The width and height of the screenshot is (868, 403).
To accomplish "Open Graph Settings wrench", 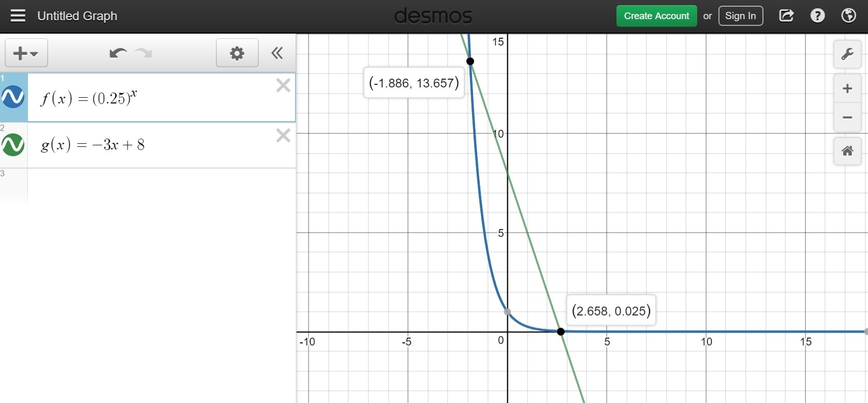I will point(847,54).
